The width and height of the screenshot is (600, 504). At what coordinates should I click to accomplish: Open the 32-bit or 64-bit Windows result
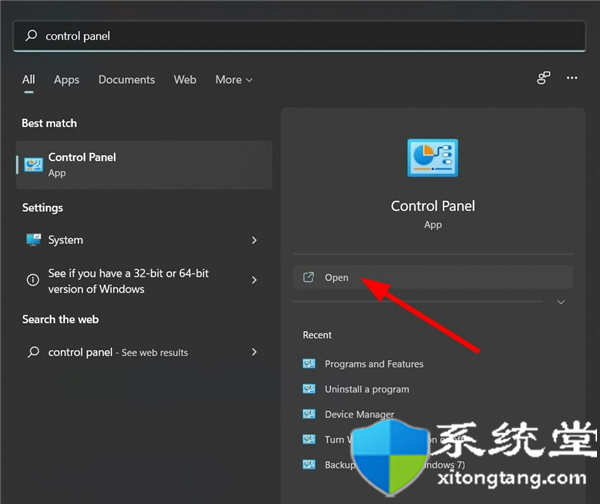click(144, 281)
